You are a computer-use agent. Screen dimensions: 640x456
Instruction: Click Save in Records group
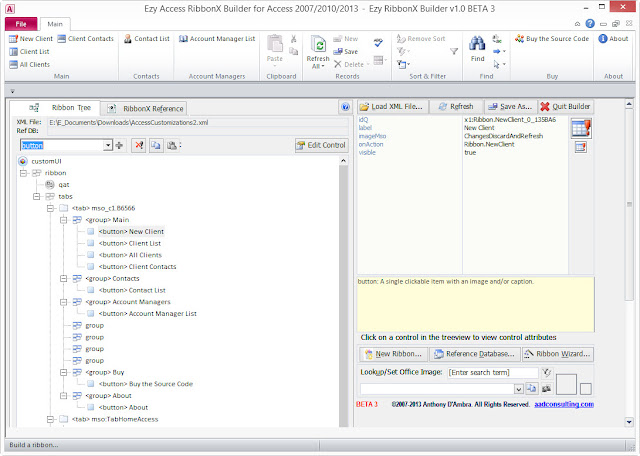click(346, 51)
